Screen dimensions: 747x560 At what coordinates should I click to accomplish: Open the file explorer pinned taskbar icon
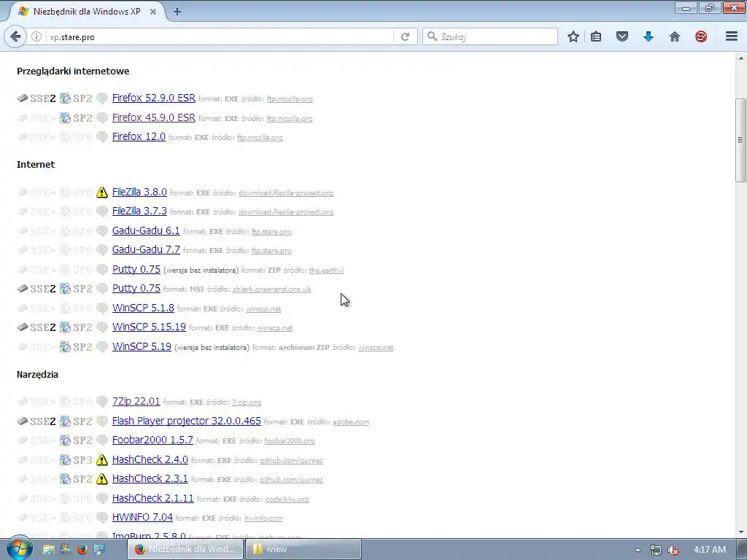(49, 549)
